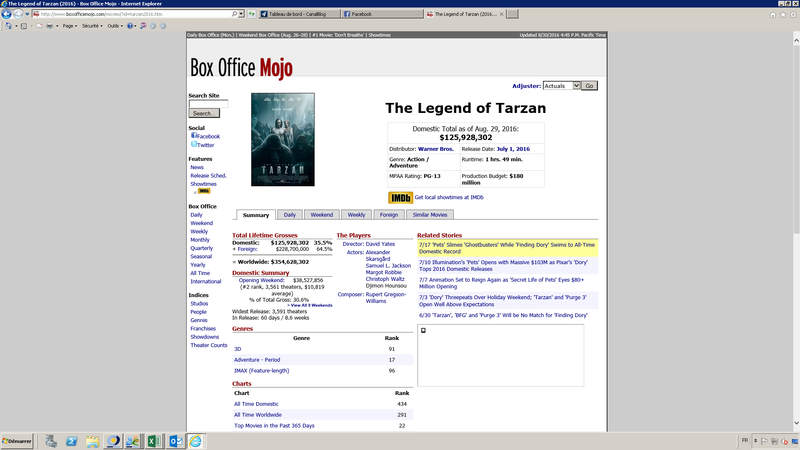Open Outlook from the taskbar
800x450 pixels.
click(176, 441)
